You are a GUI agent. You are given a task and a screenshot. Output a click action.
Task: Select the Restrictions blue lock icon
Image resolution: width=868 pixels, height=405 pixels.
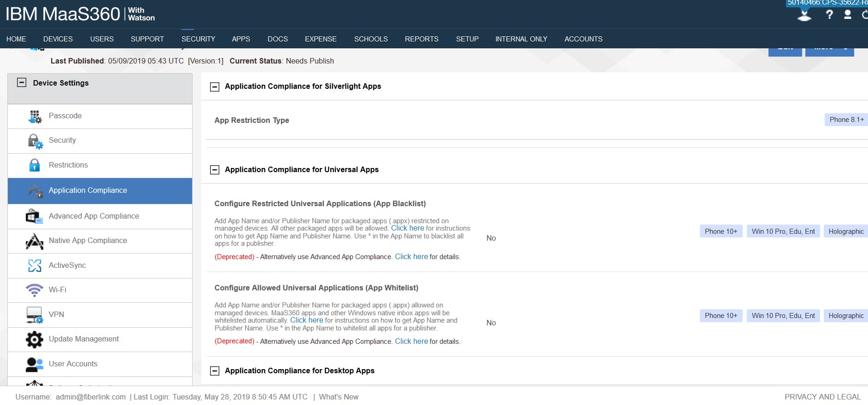point(35,165)
